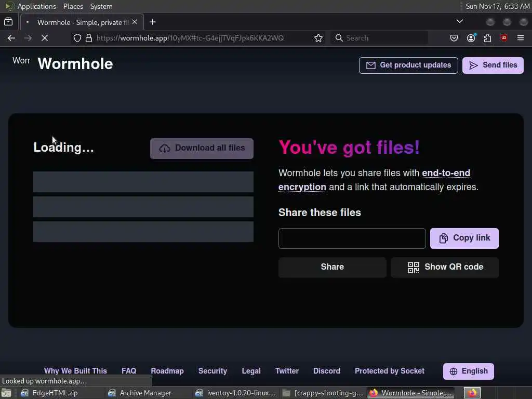Image resolution: width=532 pixels, height=399 pixels.
Task: Stop loading the page
Action: pos(45,38)
